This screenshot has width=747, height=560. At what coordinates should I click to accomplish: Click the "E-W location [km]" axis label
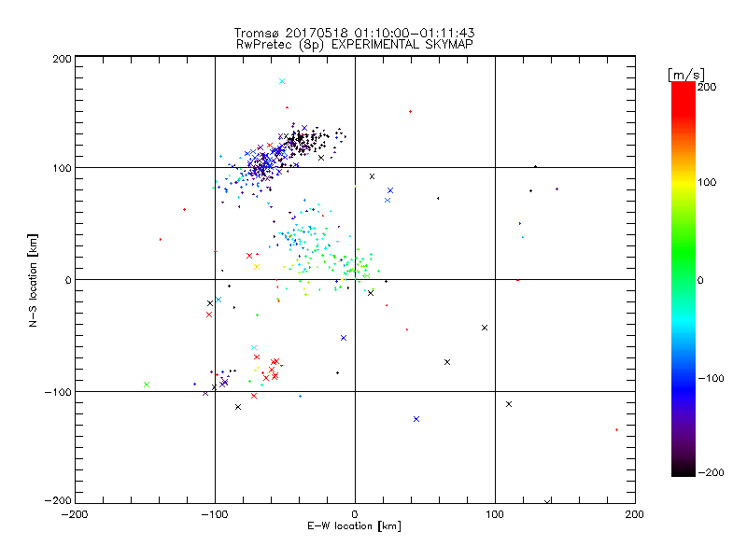(x=354, y=526)
